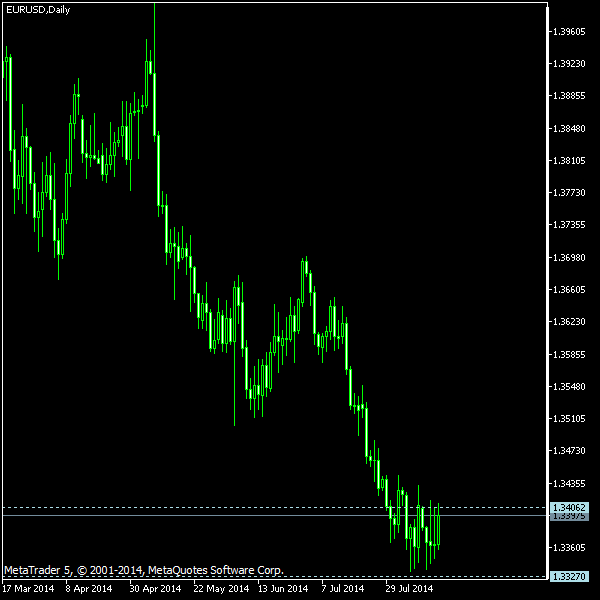This screenshot has width=600, height=600.
Task: Click the last candle on the chart's right
Action: [x=439, y=527]
